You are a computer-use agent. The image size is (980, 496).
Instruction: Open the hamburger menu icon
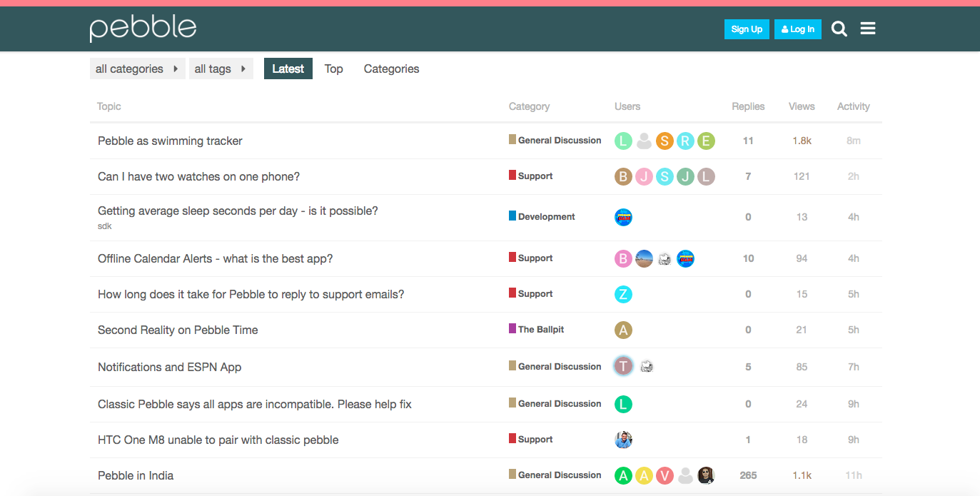(x=868, y=29)
